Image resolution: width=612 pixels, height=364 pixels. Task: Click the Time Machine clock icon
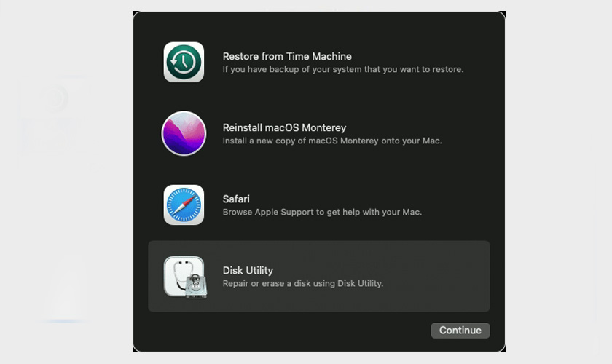pos(184,62)
